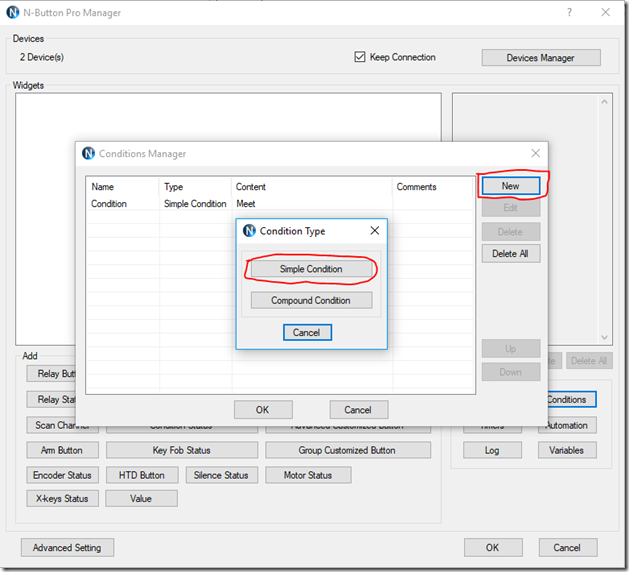Open Advanced Setting
The image size is (629, 572).
[67, 548]
